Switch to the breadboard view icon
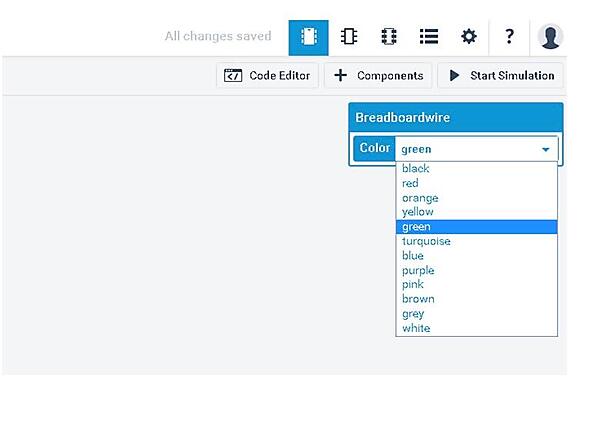 tap(309, 37)
